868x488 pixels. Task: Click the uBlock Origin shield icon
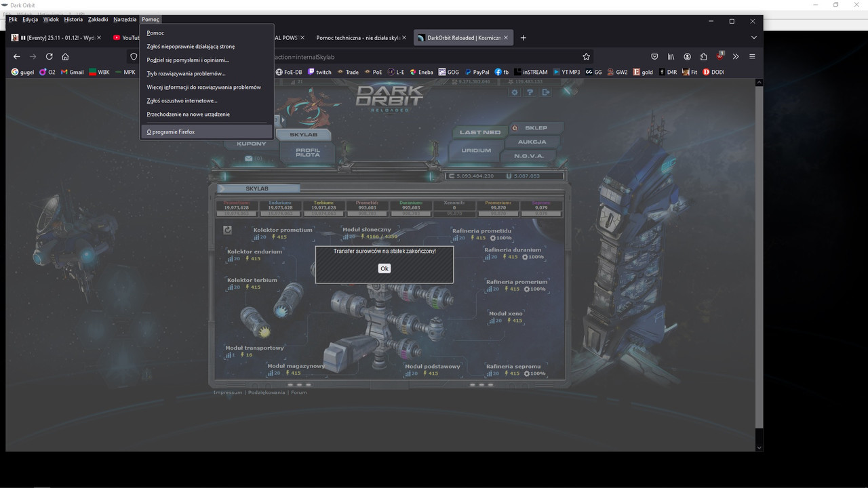(x=719, y=56)
